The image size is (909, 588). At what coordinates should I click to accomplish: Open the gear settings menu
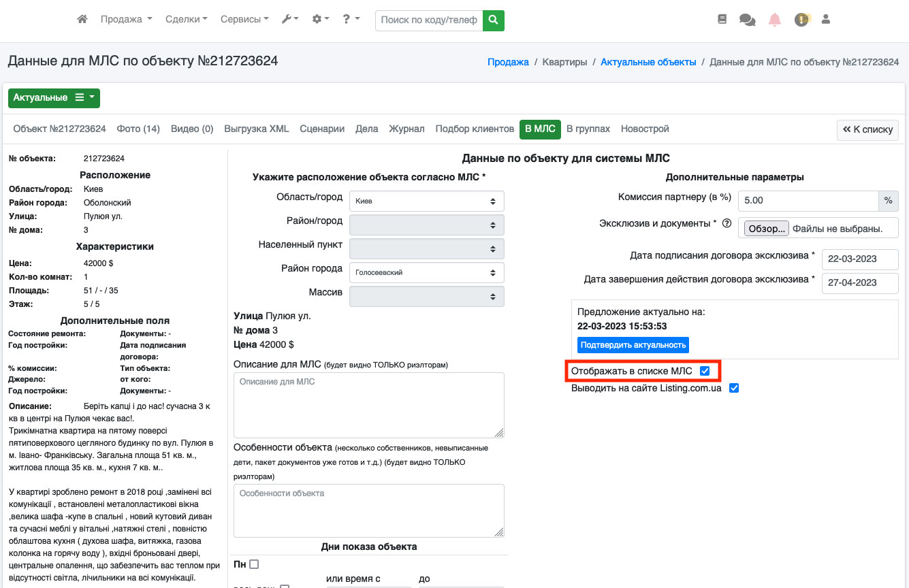coord(320,20)
